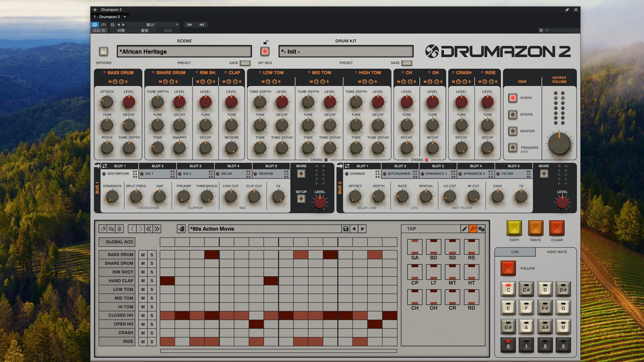644x362 pixels.
Task: Click the sidechain arc icon beside power
Action: 103,24
